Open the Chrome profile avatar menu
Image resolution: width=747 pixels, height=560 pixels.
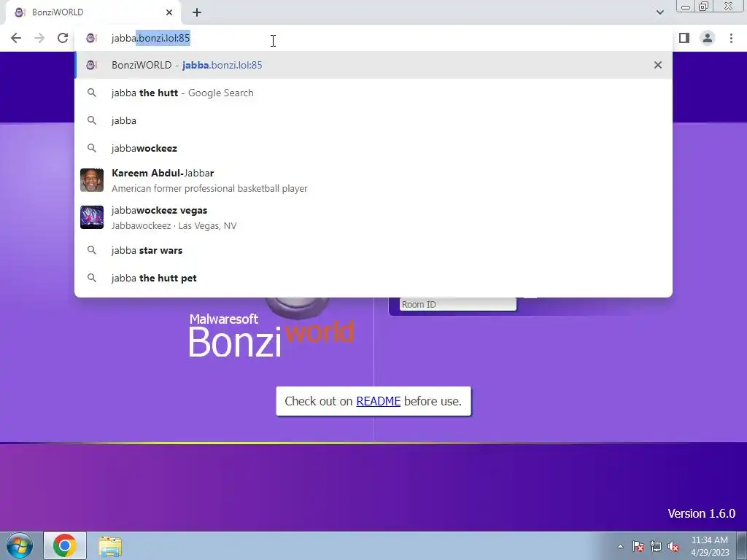(708, 38)
